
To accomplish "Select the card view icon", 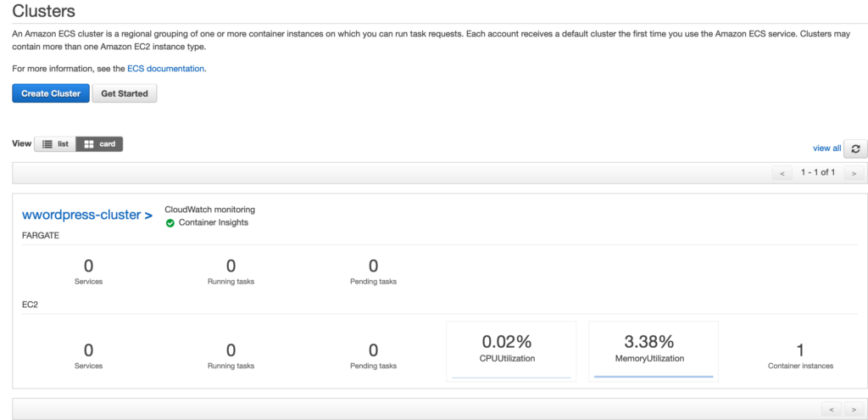I will (88, 144).
